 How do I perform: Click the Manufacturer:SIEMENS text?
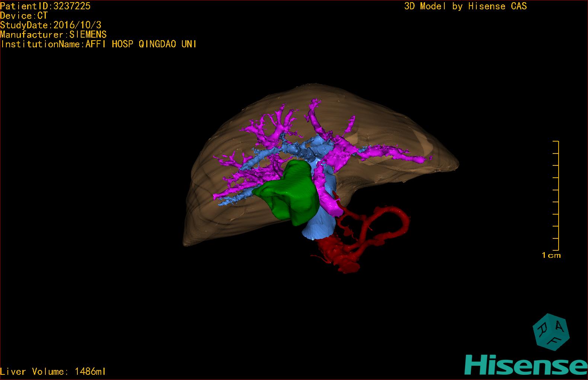53,35
